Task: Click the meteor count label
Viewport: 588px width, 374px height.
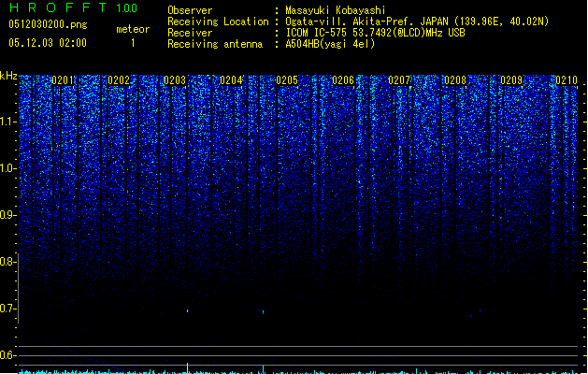Action: coord(133,29)
